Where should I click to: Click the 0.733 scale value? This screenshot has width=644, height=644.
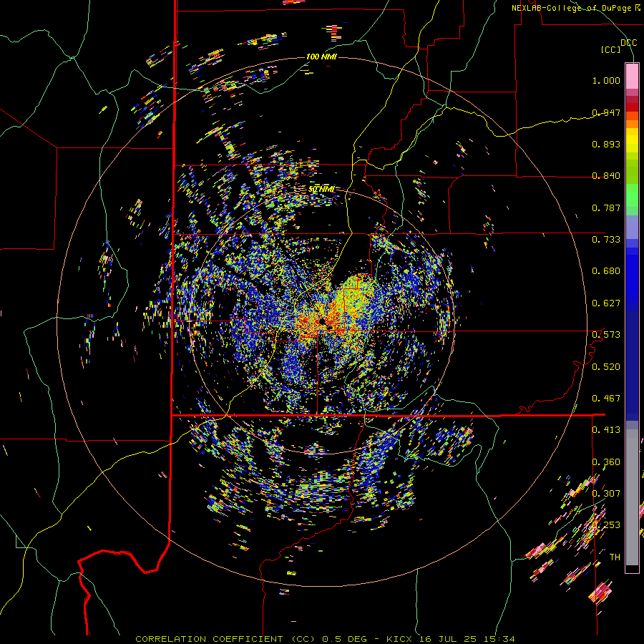click(606, 239)
